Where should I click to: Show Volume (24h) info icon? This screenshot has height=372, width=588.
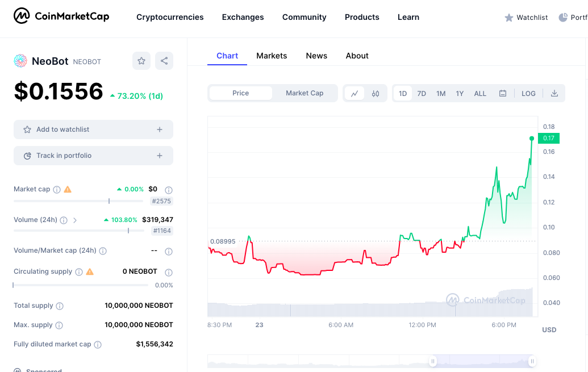[64, 220]
